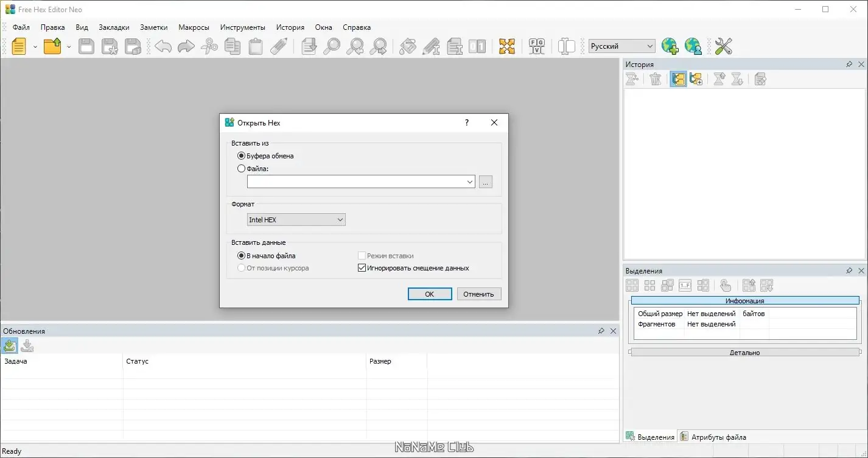Click the wrench and screwdriver settings icon
This screenshot has width=868, height=458.
723,46
